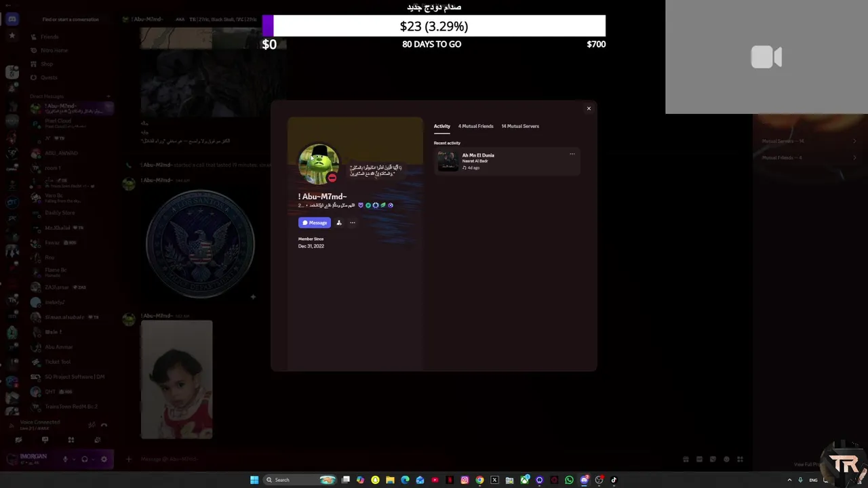Select the room 1 direct message
The image size is (868, 488).
point(71,167)
